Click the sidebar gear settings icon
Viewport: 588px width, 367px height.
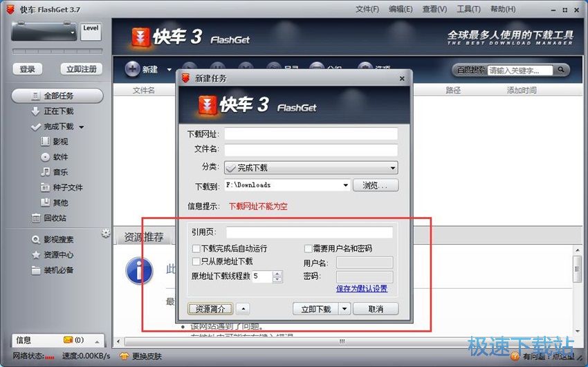[106, 234]
